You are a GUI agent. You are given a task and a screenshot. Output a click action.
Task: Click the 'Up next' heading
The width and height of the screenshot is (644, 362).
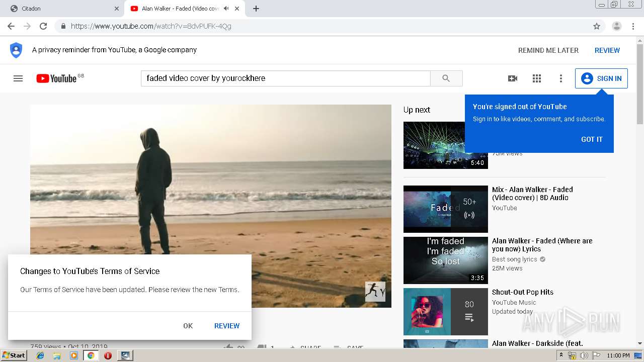click(417, 110)
